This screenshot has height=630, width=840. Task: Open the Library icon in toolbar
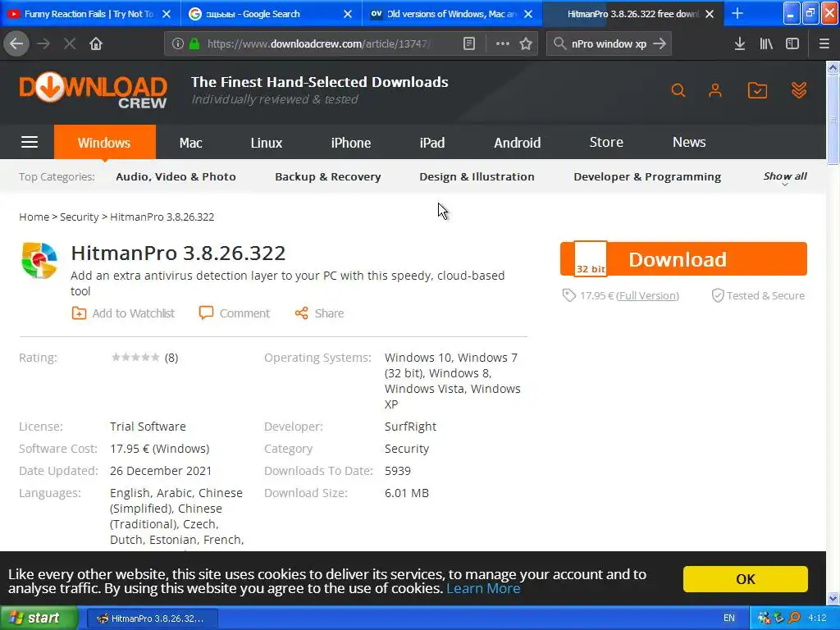click(x=766, y=43)
